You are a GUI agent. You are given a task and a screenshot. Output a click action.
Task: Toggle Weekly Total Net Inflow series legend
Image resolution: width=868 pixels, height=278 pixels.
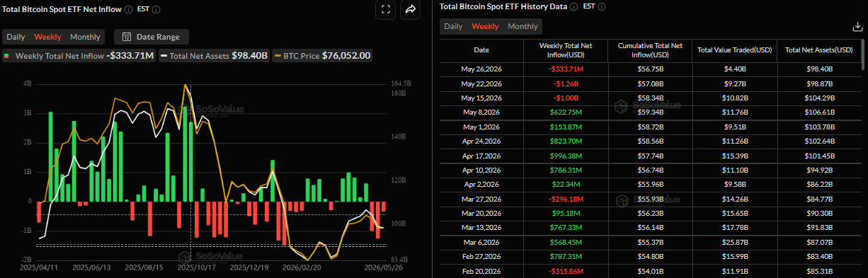pos(79,56)
